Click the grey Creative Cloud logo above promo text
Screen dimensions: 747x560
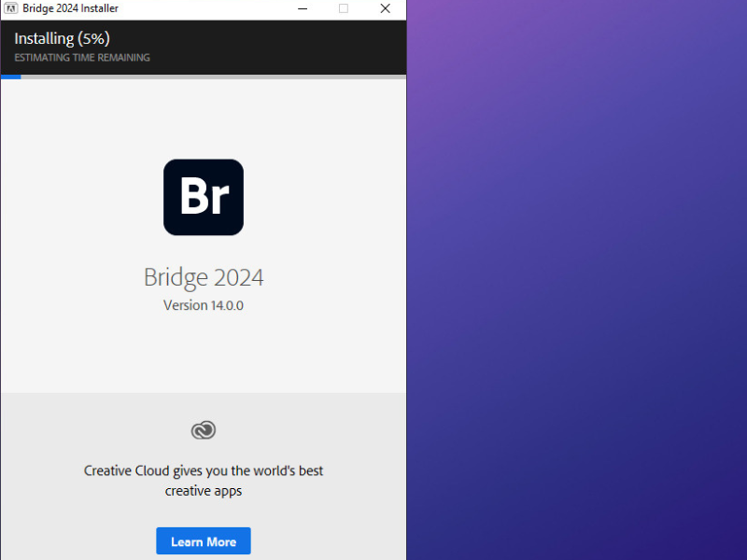point(204,430)
